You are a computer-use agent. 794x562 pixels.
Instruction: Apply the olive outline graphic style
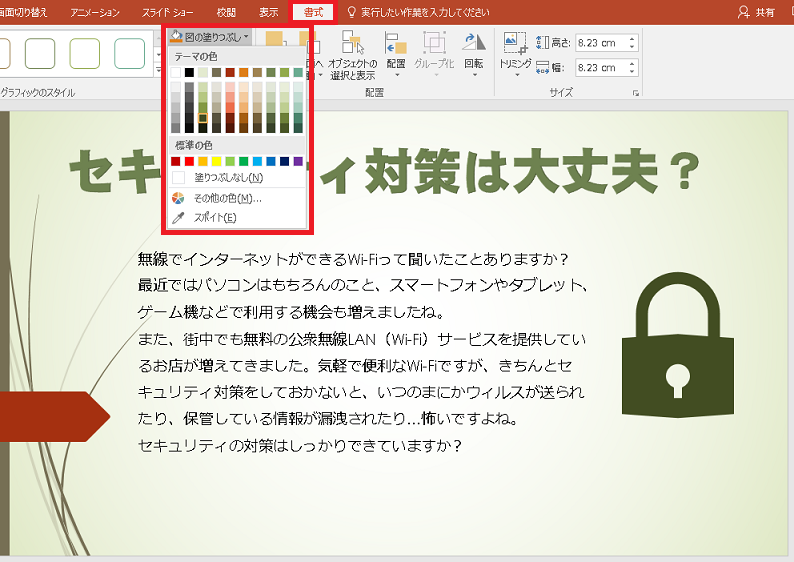(x=85, y=54)
